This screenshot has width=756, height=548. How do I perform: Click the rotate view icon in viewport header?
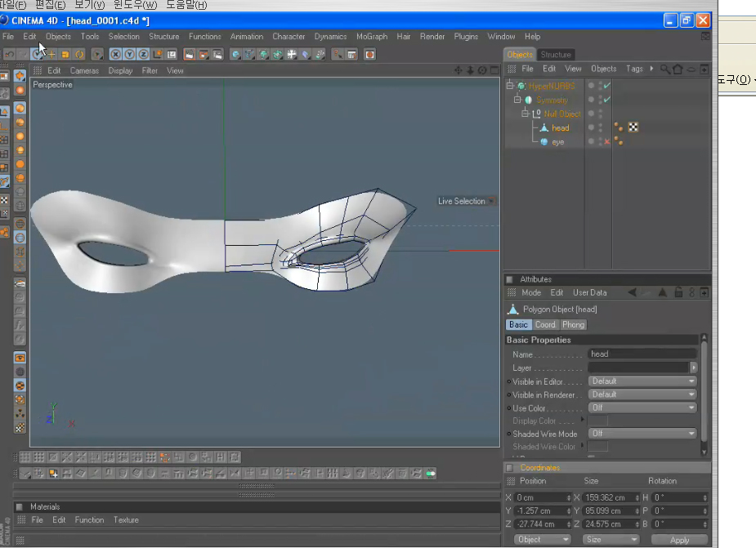482,70
